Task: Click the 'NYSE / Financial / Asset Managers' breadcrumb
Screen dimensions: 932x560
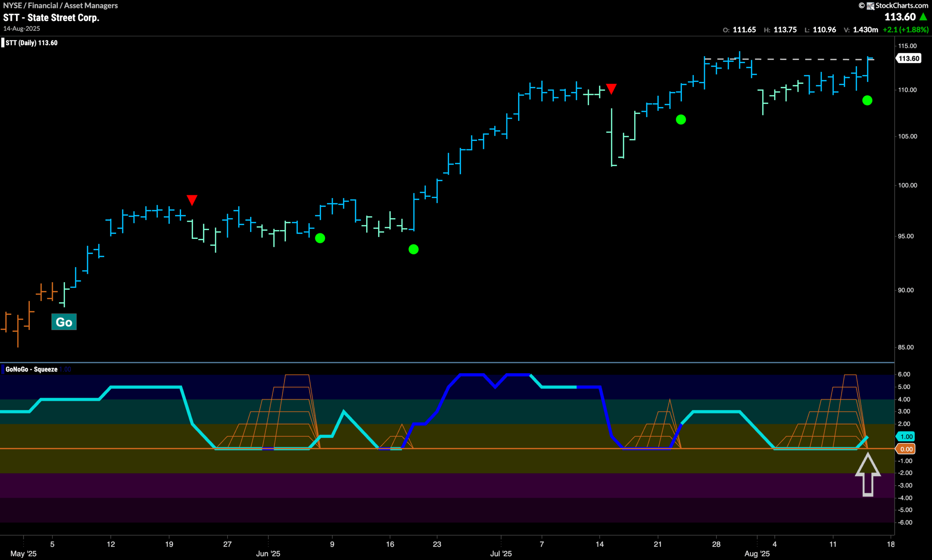Action: tap(60, 5)
